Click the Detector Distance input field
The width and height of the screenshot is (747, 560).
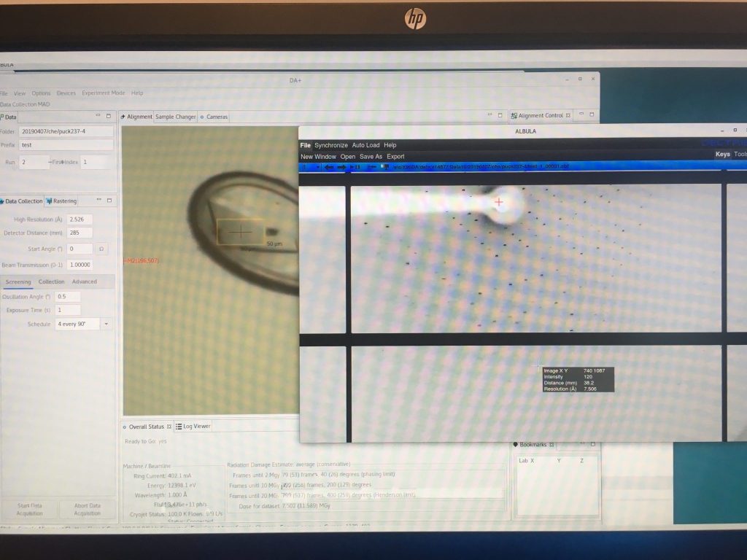(x=80, y=233)
